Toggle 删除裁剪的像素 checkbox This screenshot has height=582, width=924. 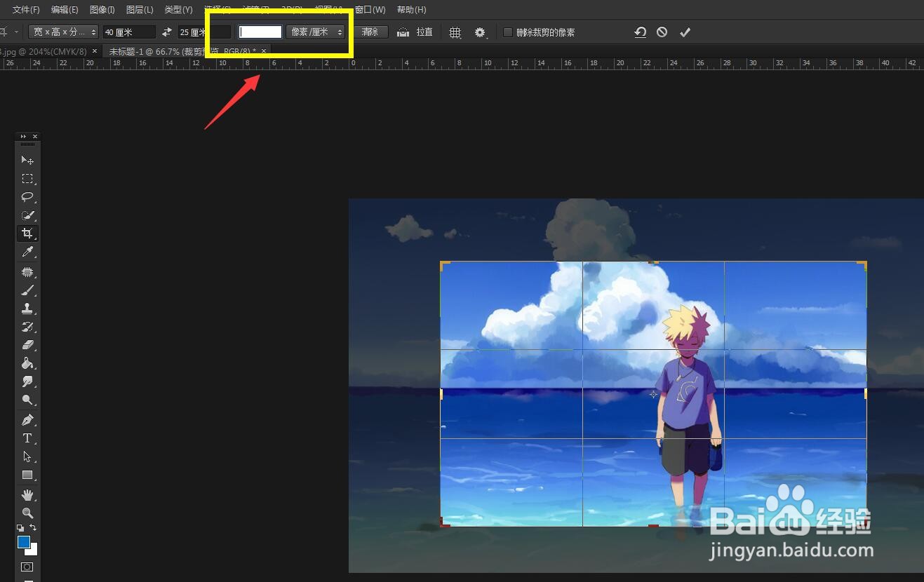click(508, 32)
